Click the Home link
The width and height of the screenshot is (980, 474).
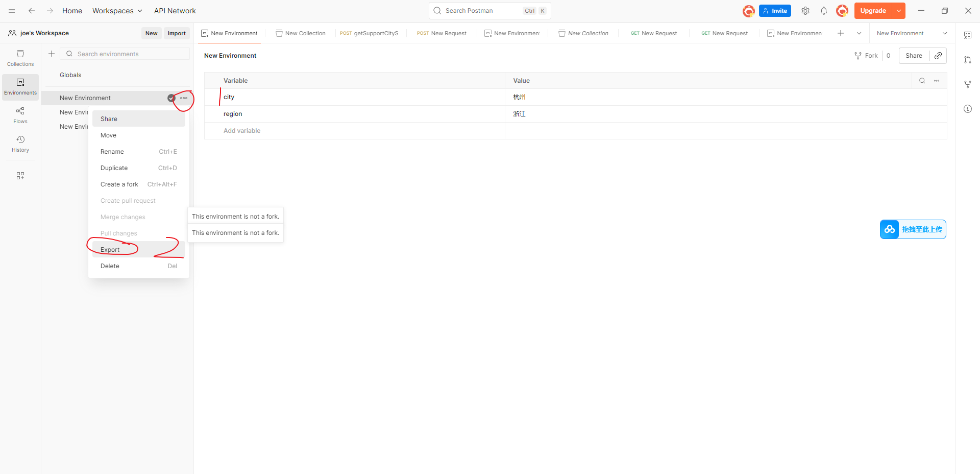[x=72, y=11]
